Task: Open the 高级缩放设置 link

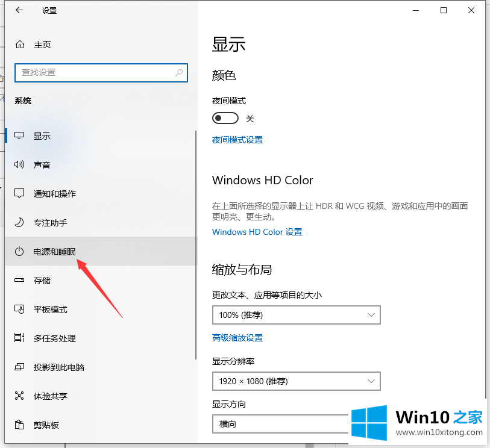Action: tap(237, 337)
